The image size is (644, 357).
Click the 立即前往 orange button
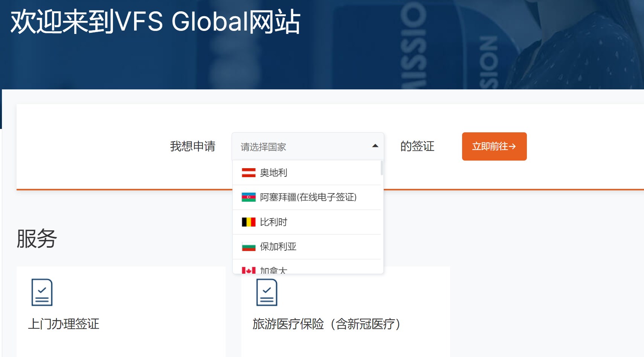[494, 146]
